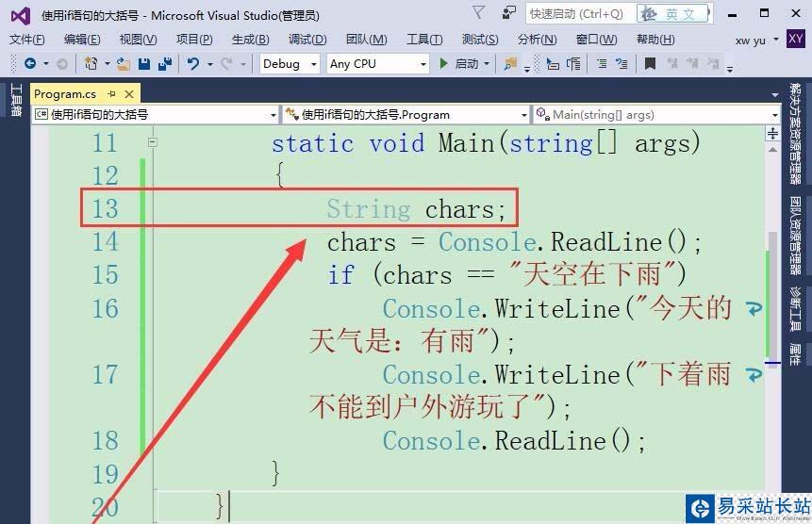
Task: Toggle a bookmark with the bookmark icon
Action: [x=650, y=64]
